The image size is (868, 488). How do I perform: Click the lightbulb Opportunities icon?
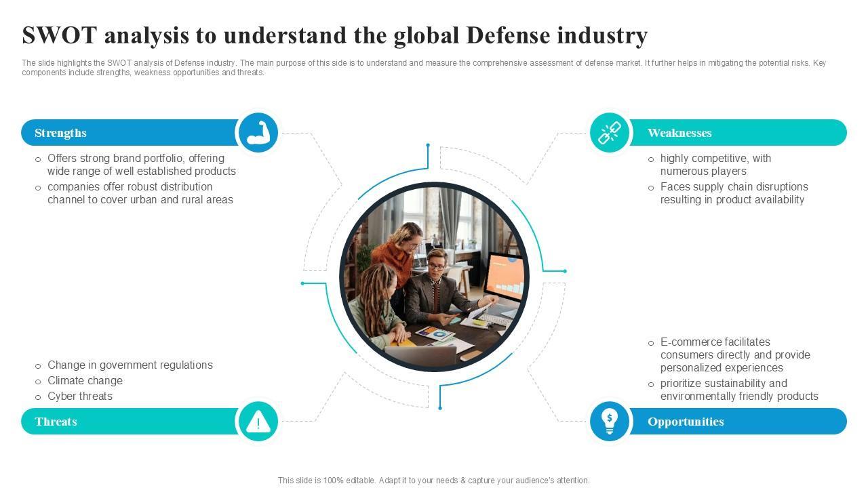click(x=610, y=422)
